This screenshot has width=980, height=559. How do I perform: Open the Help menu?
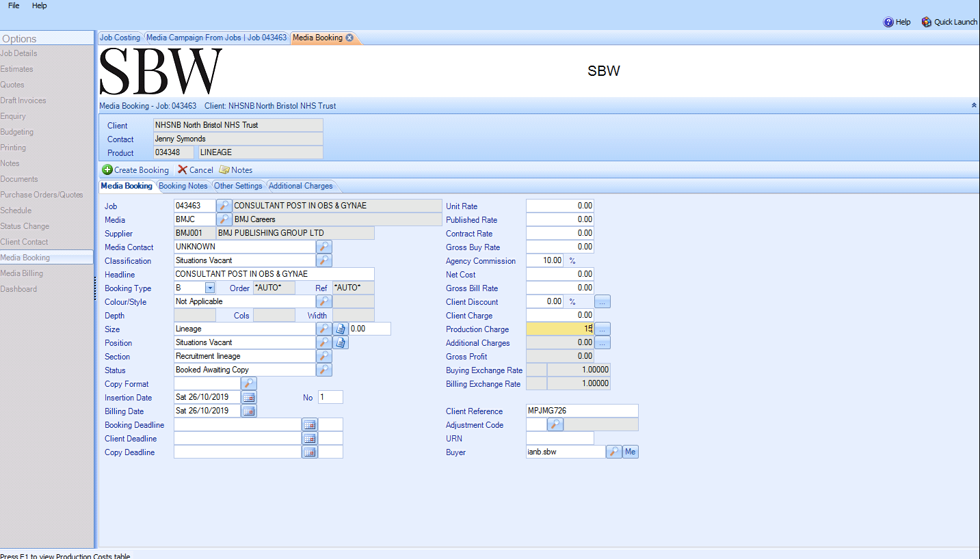pyautogui.click(x=40, y=5)
